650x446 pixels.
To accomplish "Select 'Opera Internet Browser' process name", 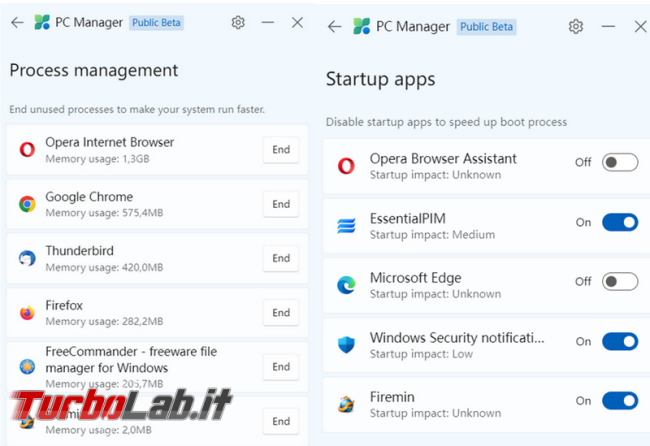I will pyautogui.click(x=109, y=142).
